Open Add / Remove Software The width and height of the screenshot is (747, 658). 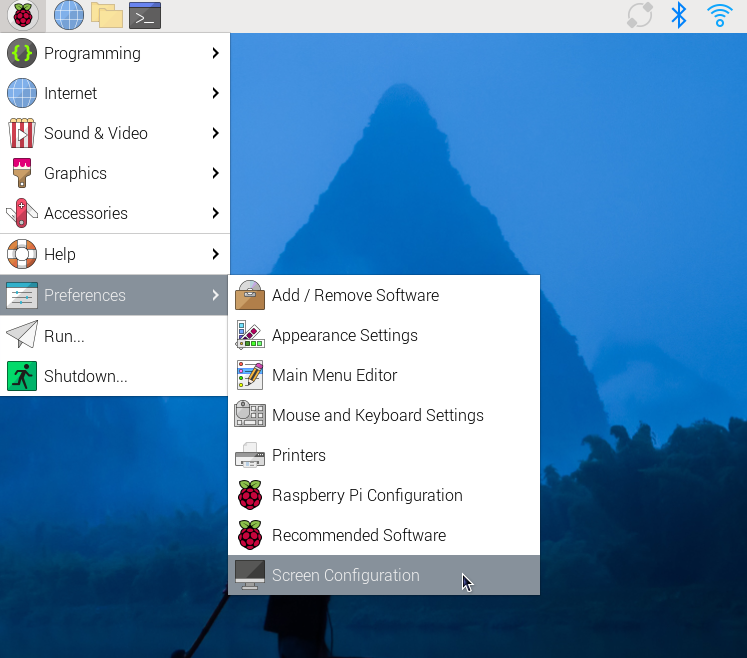[x=384, y=295]
